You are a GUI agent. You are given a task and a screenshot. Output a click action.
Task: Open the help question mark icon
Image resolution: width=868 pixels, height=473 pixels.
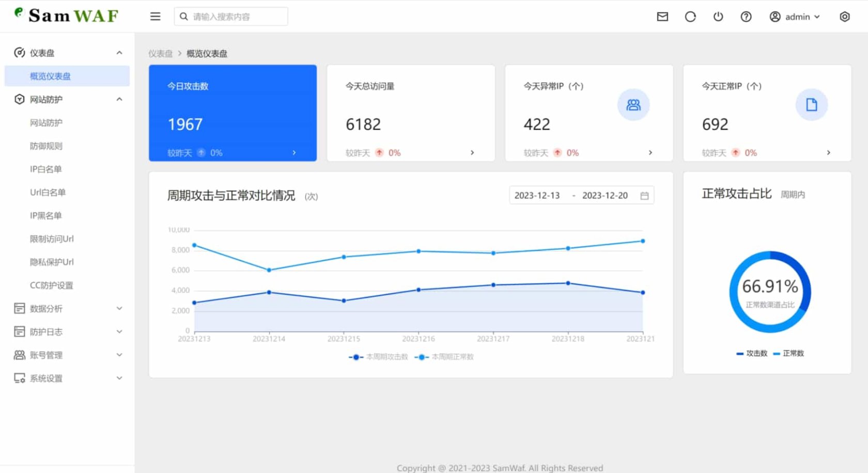746,17
